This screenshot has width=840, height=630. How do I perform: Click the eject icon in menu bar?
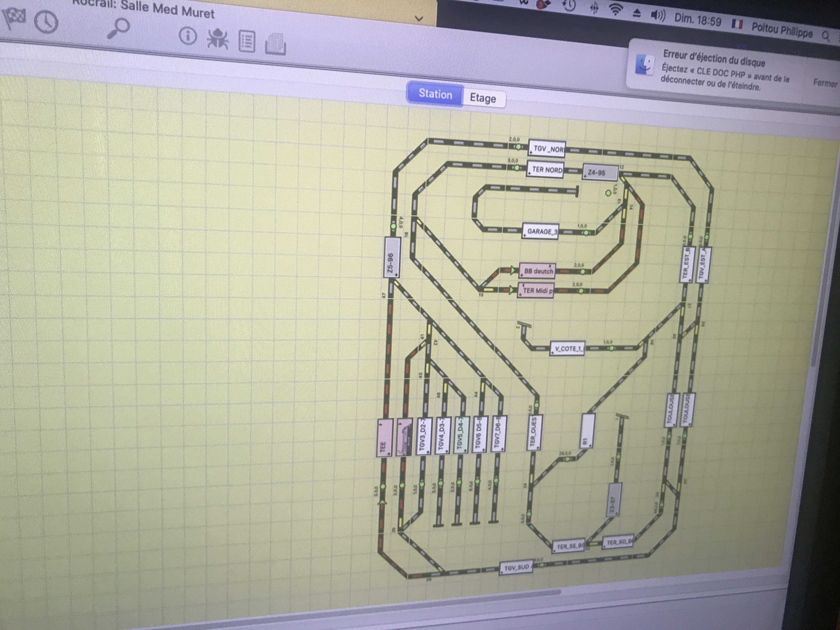[x=637, y=13]
